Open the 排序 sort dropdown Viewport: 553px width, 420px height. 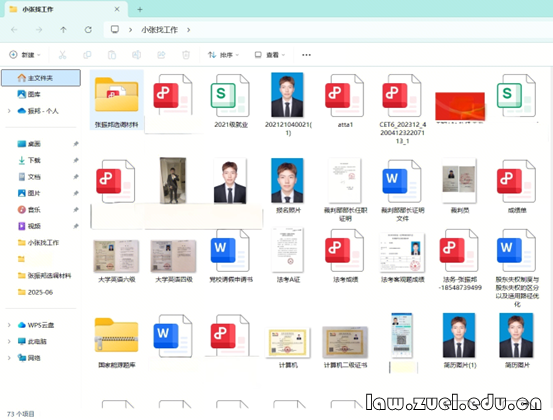click(x=223, y=55)
